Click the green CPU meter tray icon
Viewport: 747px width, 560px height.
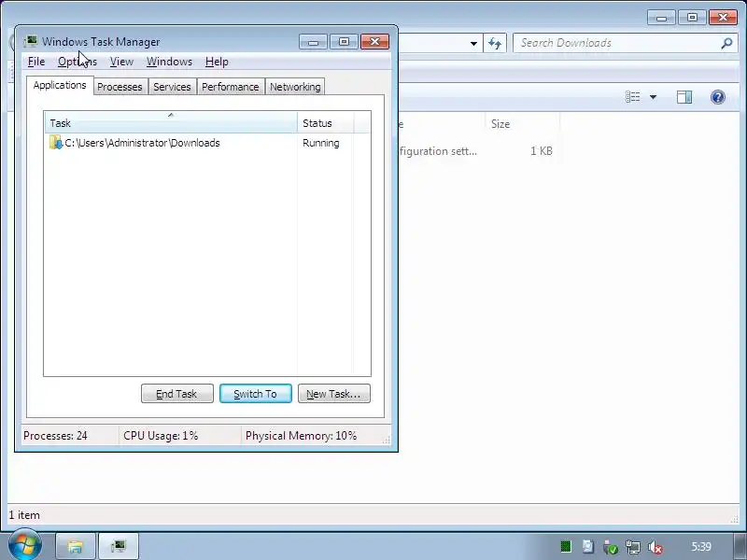pos(566,547)
